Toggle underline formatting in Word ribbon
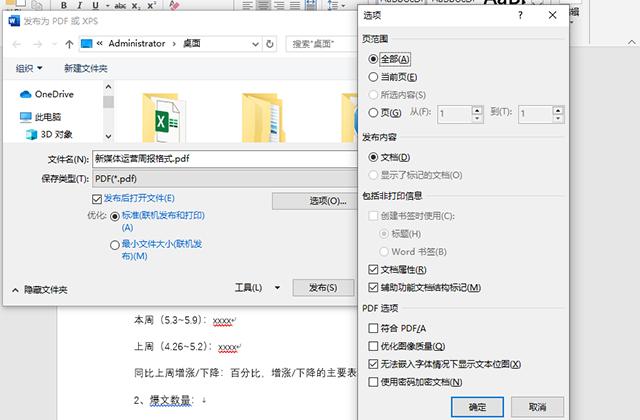This screenshot has height=420, width=640. point(95,5)
